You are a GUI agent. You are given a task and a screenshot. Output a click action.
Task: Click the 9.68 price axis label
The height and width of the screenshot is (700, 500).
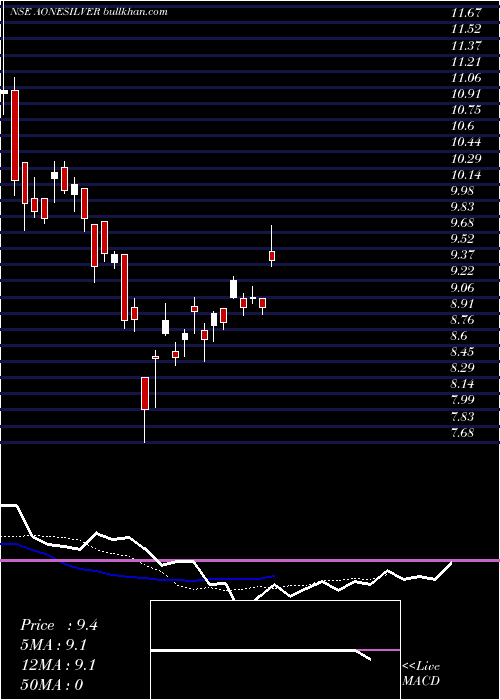tap(463, 223)
